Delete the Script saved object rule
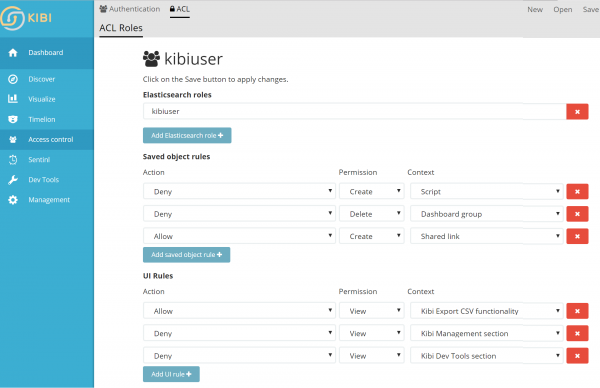 tap(577, 192)
